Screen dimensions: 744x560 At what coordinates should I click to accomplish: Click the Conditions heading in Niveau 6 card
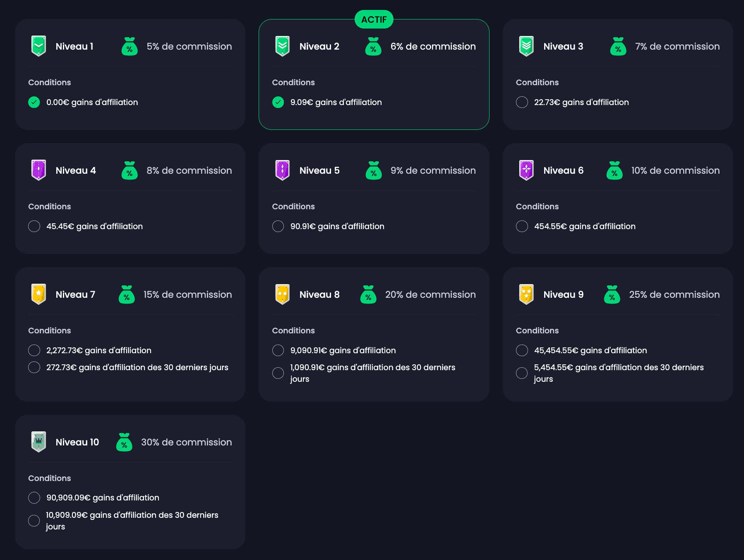tap(537, 206)
